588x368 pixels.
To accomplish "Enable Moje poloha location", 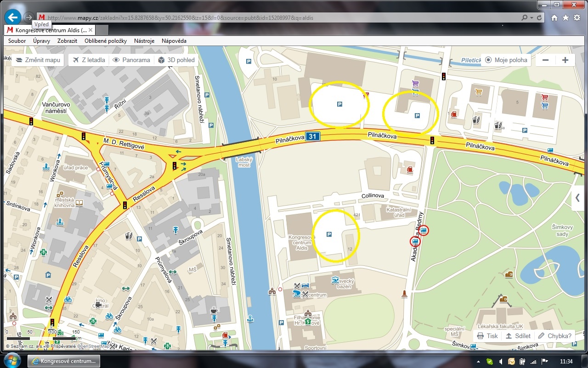I will click(x=506, y=60).
